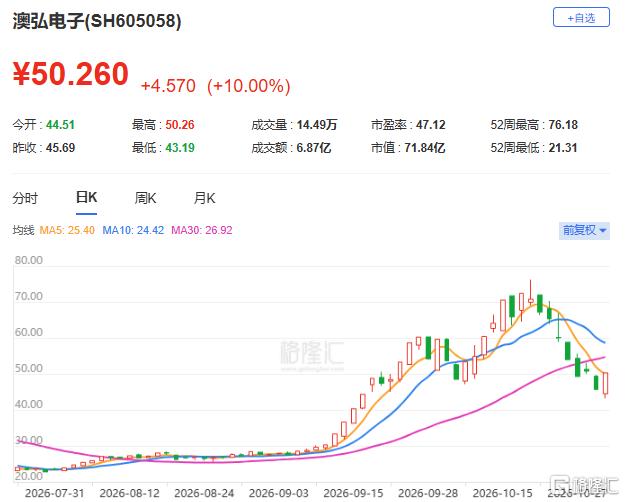Click the 市值 value 71.84亿

coord(425,148)
